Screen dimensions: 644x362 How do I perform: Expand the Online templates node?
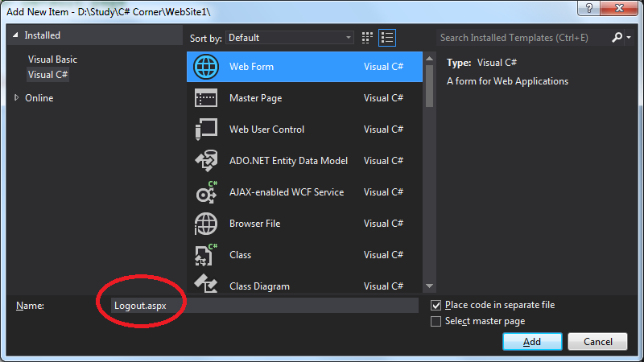(18, 98)
